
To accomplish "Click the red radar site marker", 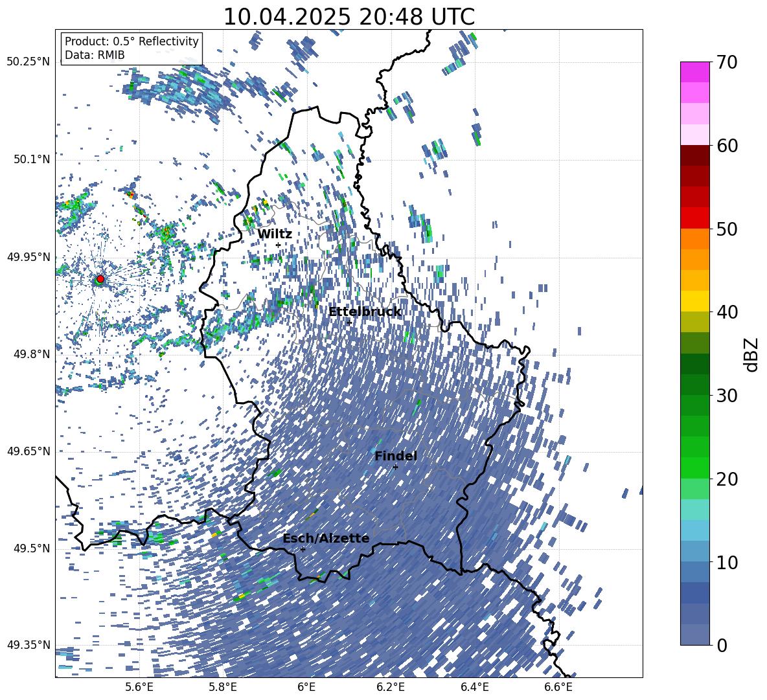I will pyautogui.click(x=100, y=279).
